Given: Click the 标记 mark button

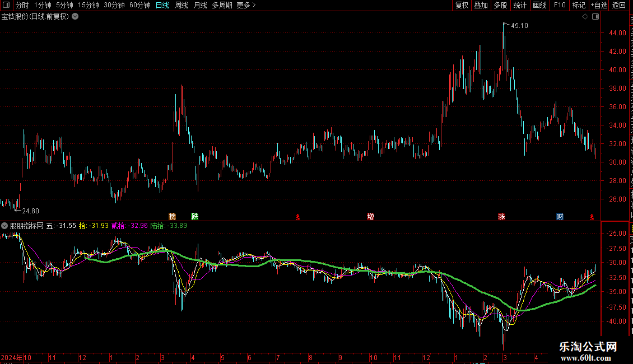Looking at the screenshot, I should pos(579,5).
